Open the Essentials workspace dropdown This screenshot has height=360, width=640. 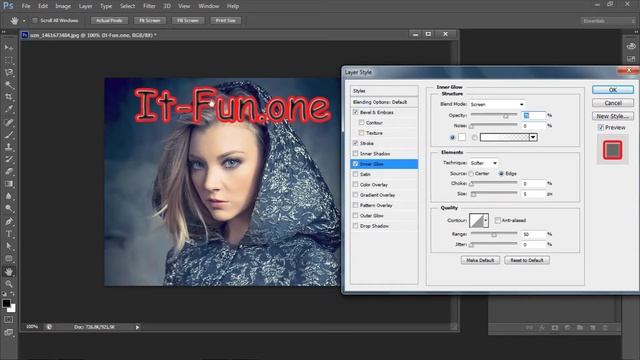tap(608, 21)
